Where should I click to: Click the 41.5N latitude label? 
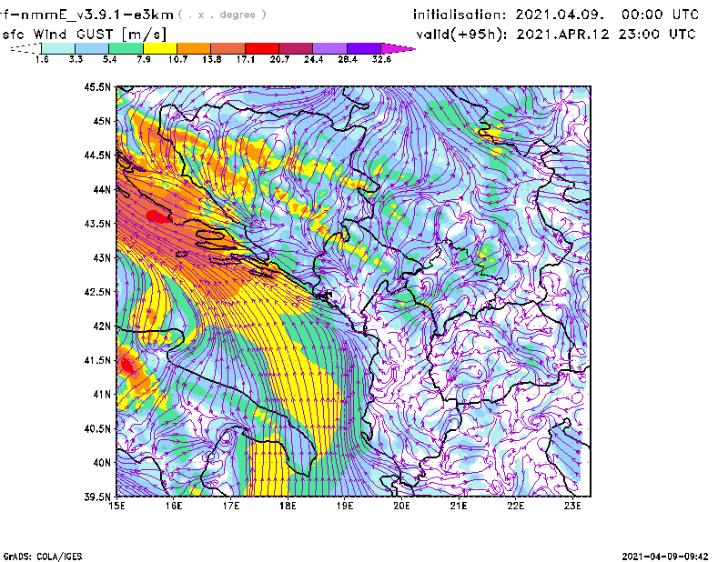[x=97, y=360]
